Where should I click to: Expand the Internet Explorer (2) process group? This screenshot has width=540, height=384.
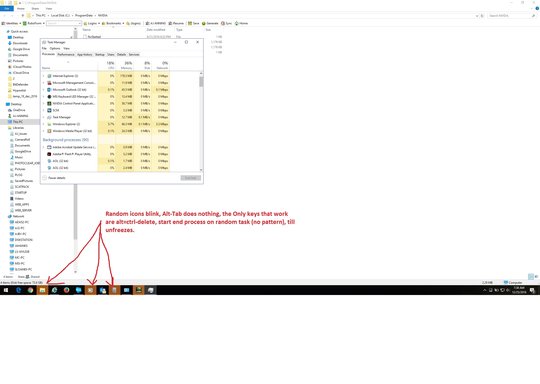[44, 76]
